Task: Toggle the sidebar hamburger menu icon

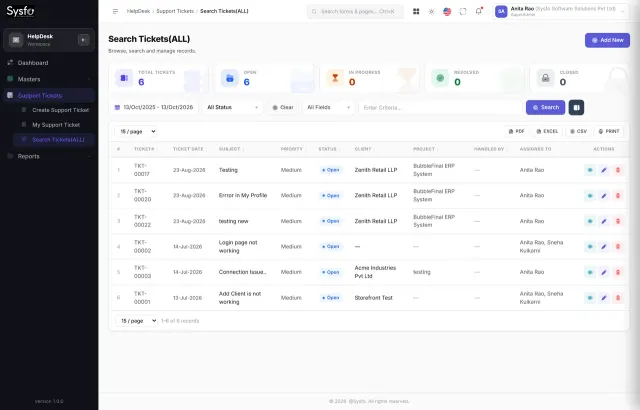Action: [x=116, y=11]
